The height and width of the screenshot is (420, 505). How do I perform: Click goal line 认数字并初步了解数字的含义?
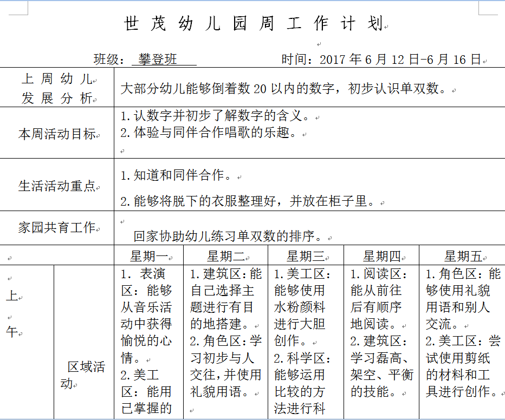[217, 116]
